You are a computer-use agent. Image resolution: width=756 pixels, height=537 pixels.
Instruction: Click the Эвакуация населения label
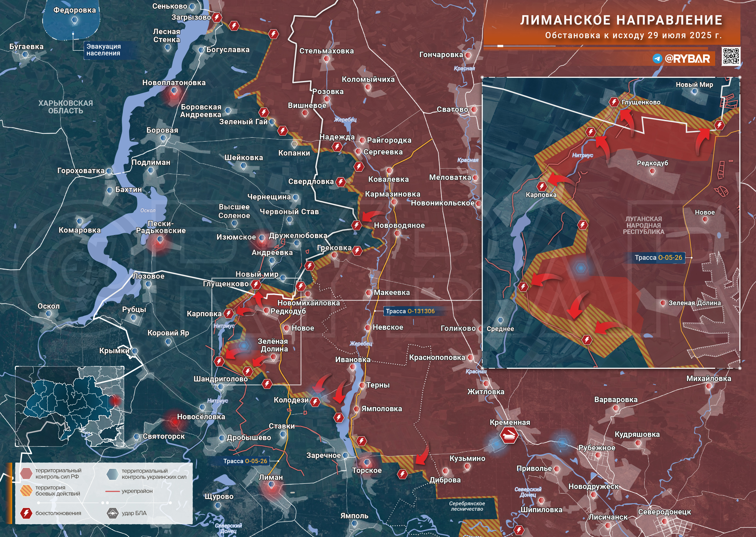pos(103,50)
